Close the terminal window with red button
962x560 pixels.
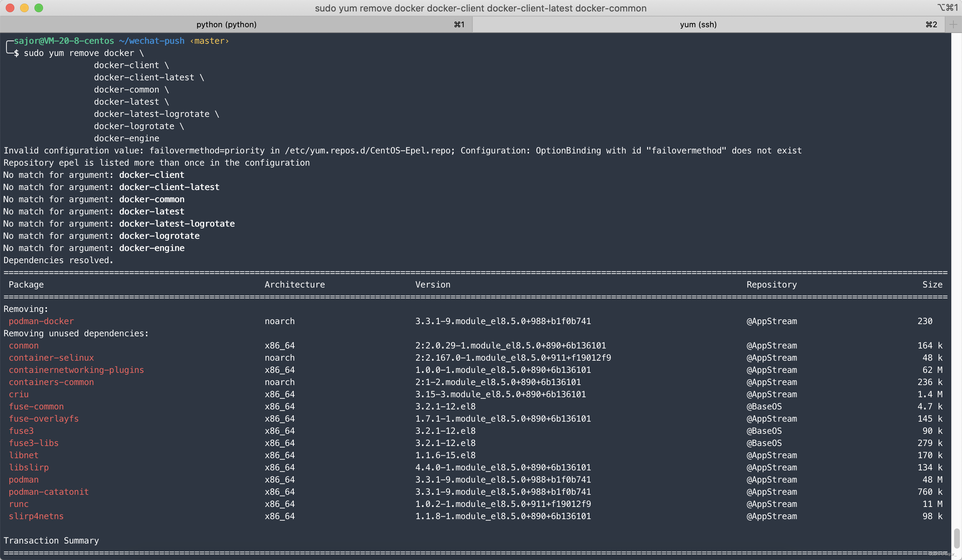[x=10, y=8]
